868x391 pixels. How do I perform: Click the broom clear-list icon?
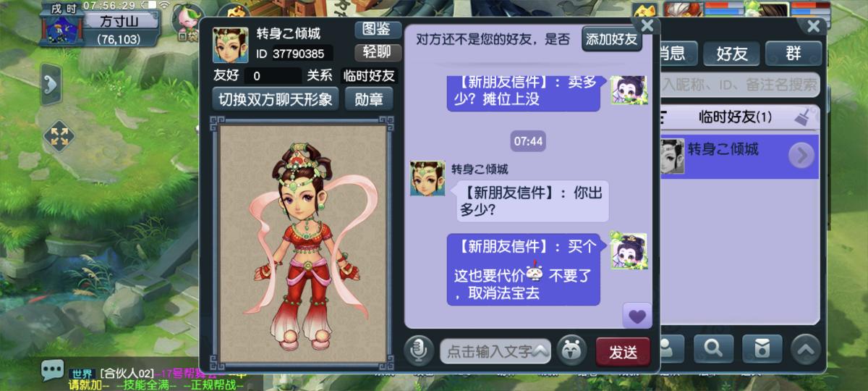point(802,117)
